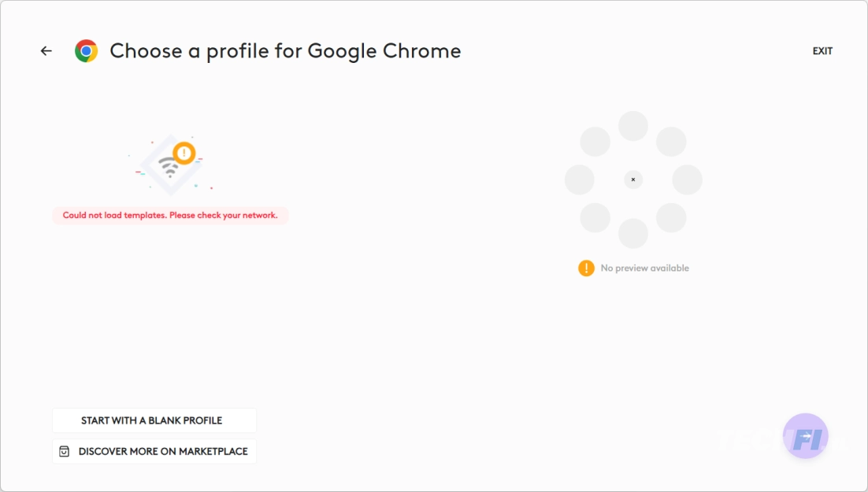Click the Google Chrome logo icon
Screen dimensions: 868x492
coord(87,51)
